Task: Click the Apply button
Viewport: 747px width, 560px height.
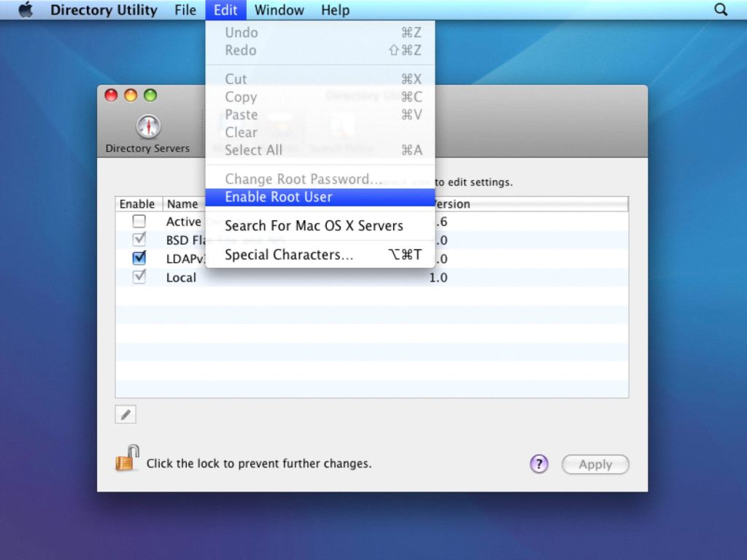Action: coord(595,464)
